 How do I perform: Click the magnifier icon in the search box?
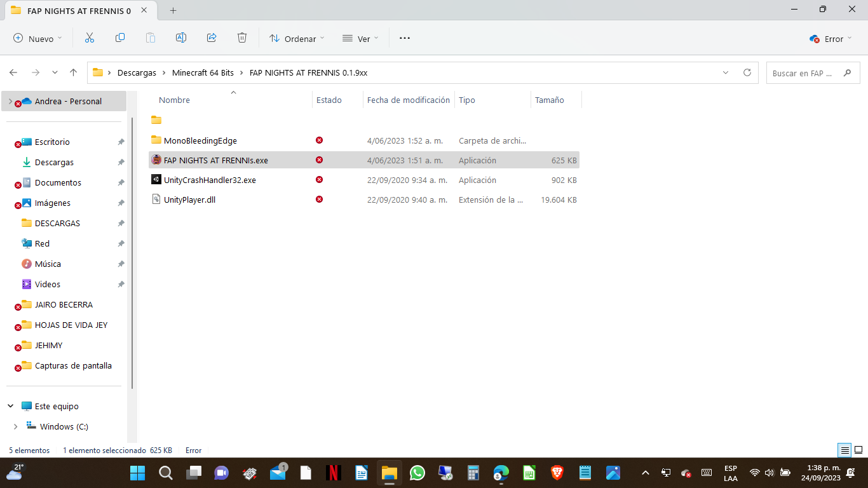(847, 73)
